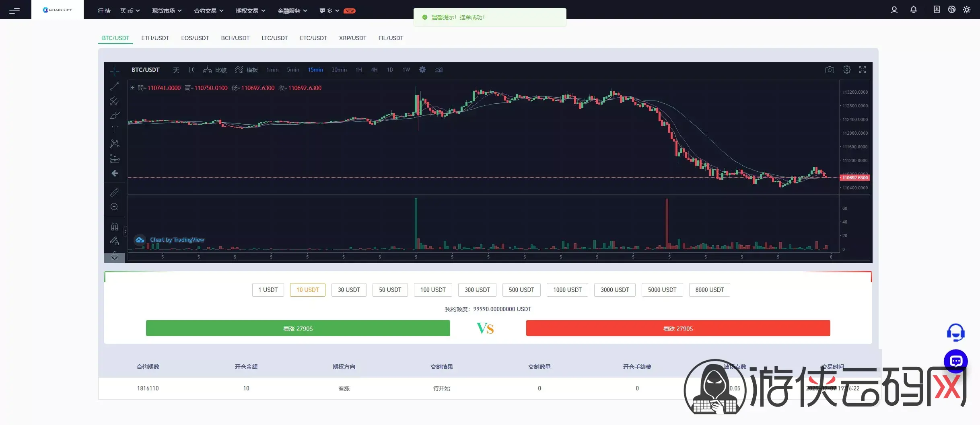Screen dimensions: 980x425
Task: Activate the zoom in tool
Action: pos(115,207)
